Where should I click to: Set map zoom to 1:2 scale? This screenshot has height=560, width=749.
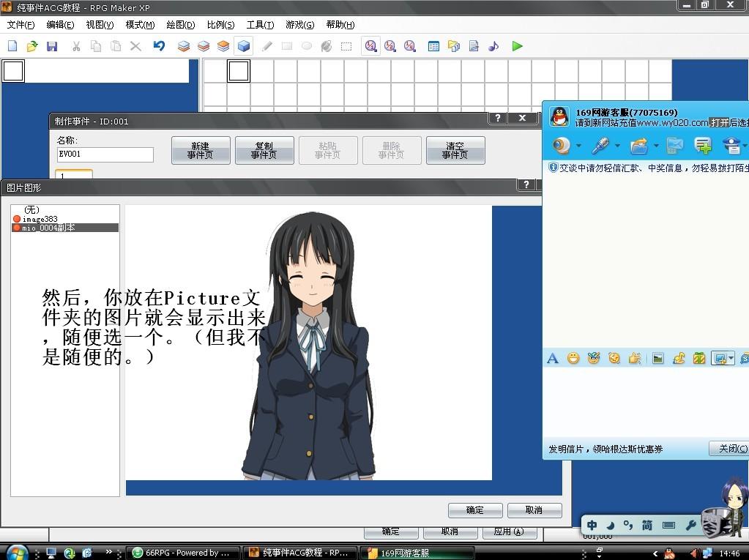pos(390,46)
